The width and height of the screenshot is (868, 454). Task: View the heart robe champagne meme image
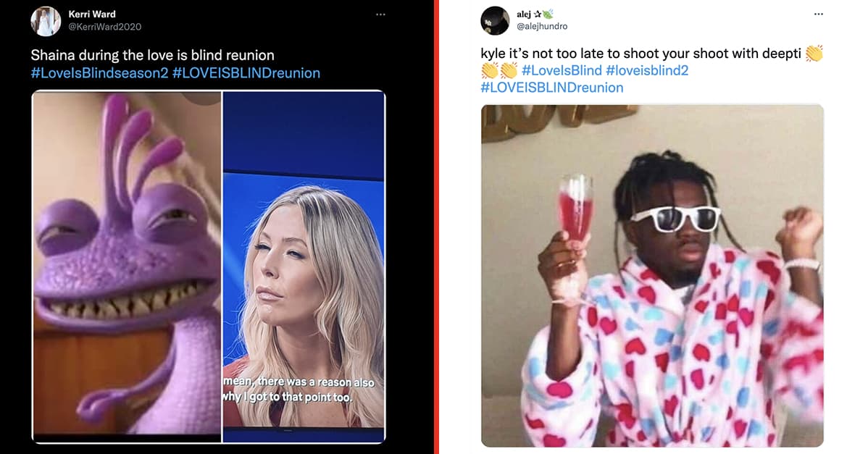point(652,276)
